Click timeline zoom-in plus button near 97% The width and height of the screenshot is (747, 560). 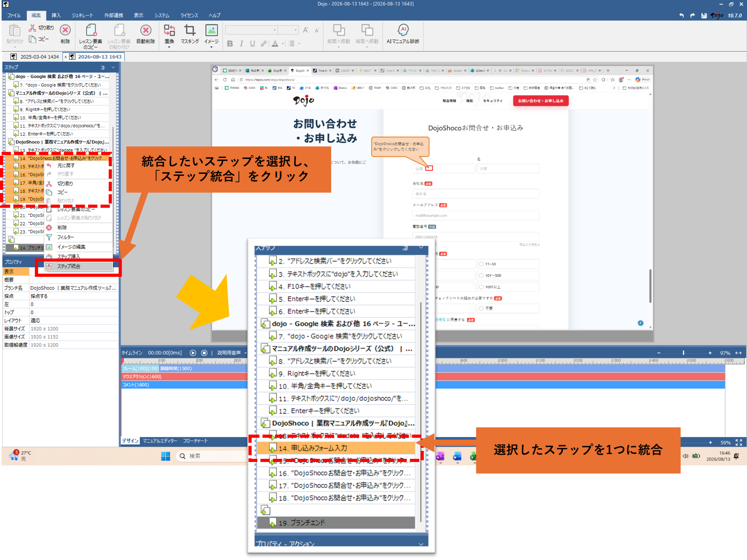click(x=710, y=353)
